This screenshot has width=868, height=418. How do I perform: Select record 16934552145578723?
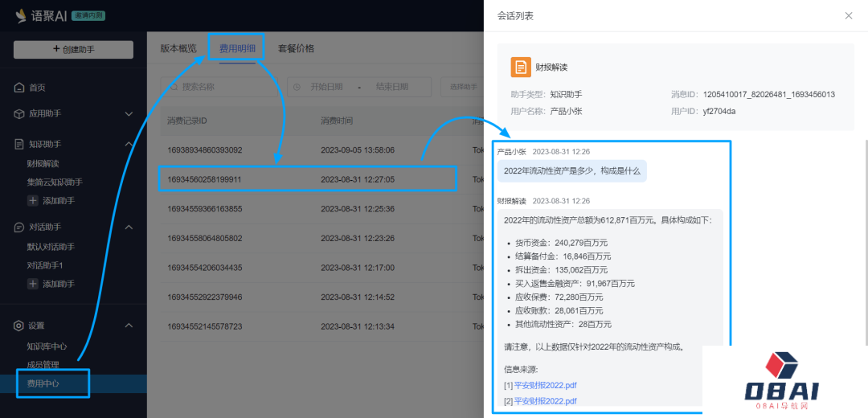pyautogui.click(x=205, y=326)
